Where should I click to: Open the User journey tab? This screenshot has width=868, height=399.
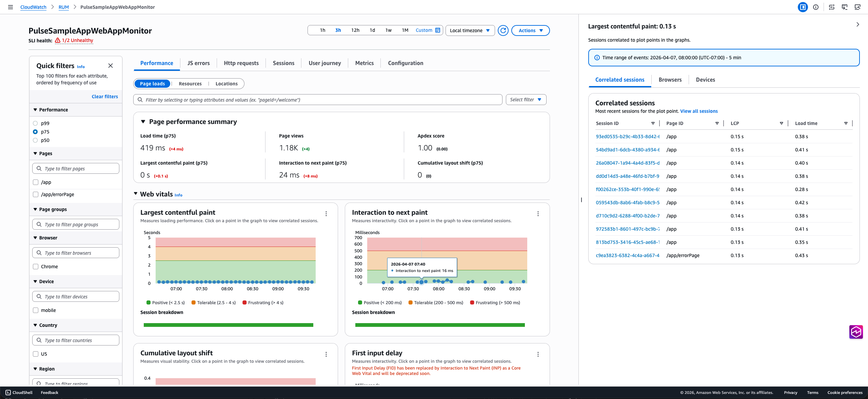(x=325, y=63)
